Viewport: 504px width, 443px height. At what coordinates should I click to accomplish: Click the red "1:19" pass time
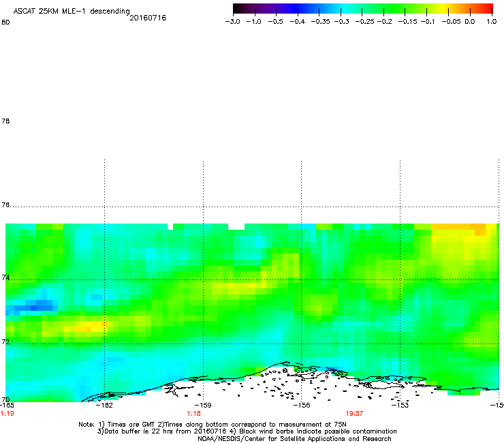pos(7,414)
